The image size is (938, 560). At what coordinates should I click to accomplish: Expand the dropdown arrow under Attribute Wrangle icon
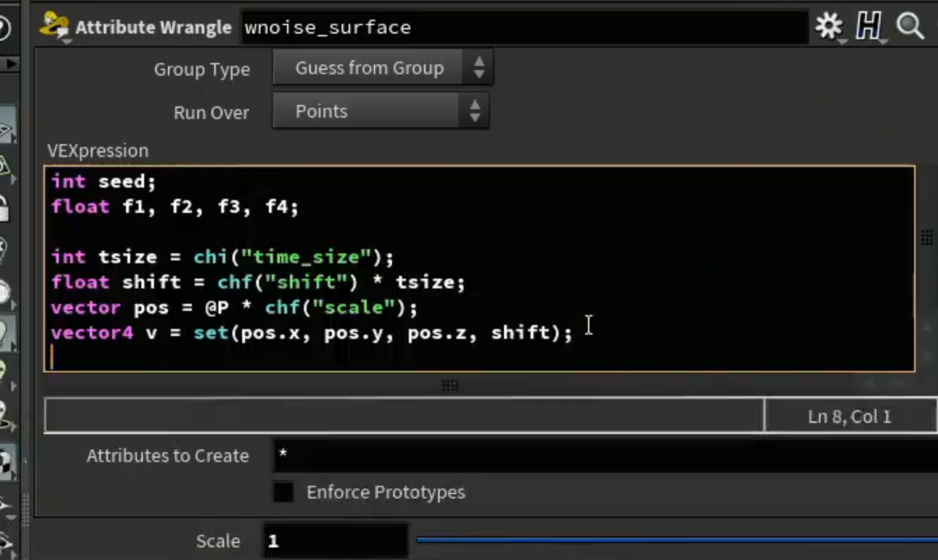tap(66, 42)
